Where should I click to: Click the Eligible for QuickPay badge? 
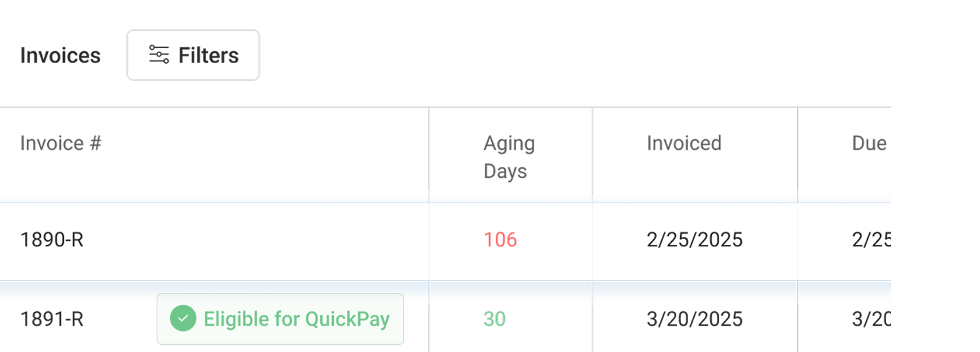(x=280, y=319)
